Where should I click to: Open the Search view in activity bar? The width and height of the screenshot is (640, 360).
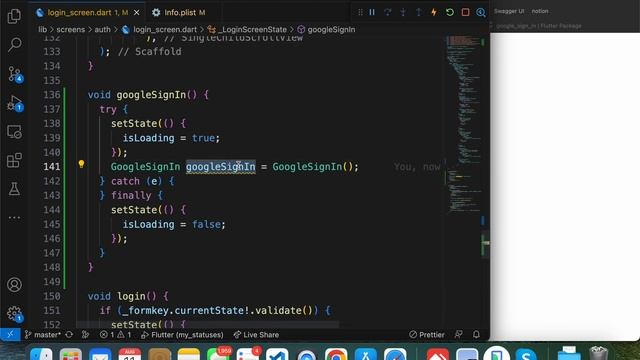14,44
